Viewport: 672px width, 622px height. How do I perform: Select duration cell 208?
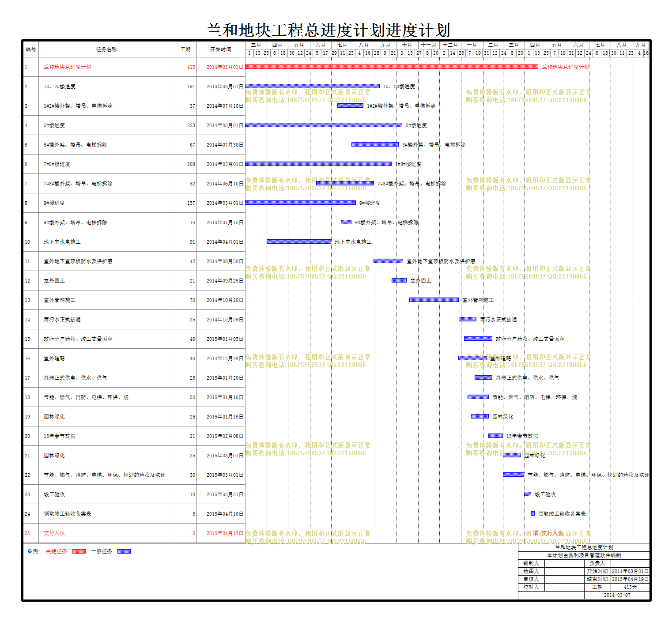(191, 164)
